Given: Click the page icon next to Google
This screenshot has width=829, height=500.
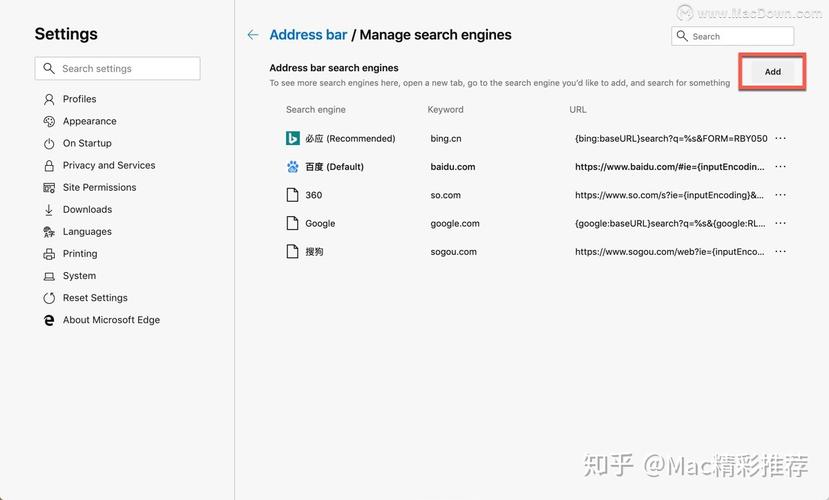Looking at the screenshot, I should click(292, 224).
